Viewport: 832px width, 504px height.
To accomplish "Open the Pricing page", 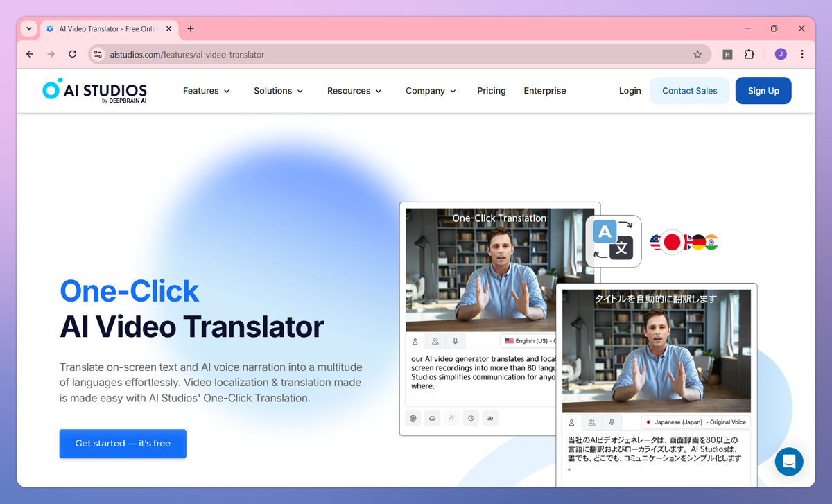I will pyautogui.click(x=492, y=91).
